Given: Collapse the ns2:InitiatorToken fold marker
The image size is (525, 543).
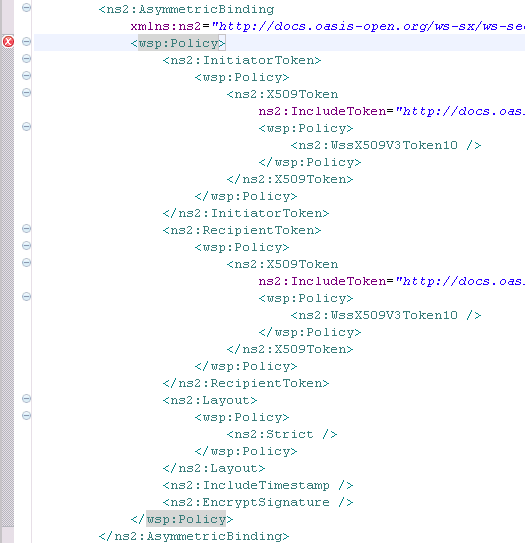Looking at the screenshot, I should (26, 59).
